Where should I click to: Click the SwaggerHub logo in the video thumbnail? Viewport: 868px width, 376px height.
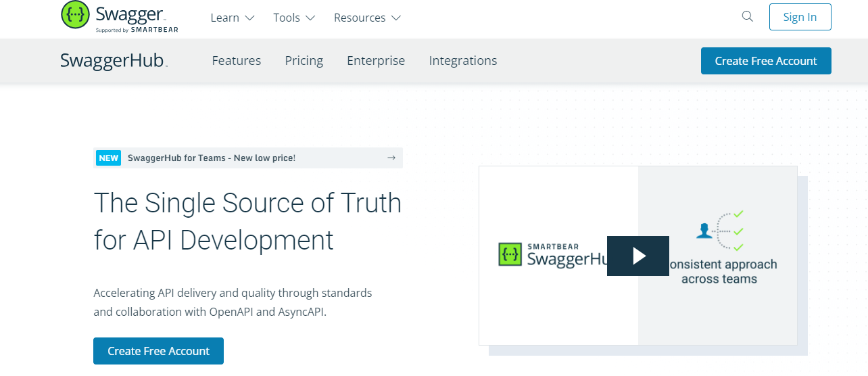(554, 255)
